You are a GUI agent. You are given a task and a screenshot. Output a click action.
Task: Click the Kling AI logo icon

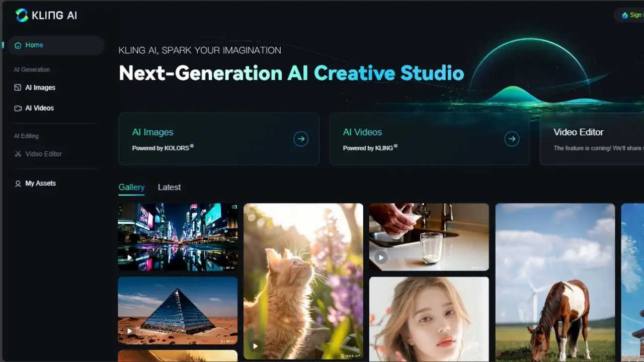click(x=22, y=15)
